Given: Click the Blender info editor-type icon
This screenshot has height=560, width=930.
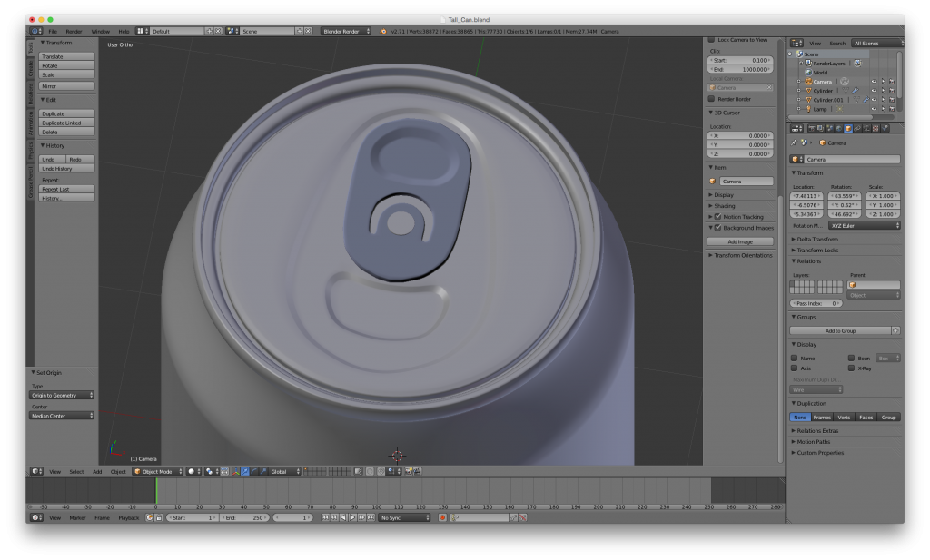Looking at the screenshot, I should click(x=35, y=31).
